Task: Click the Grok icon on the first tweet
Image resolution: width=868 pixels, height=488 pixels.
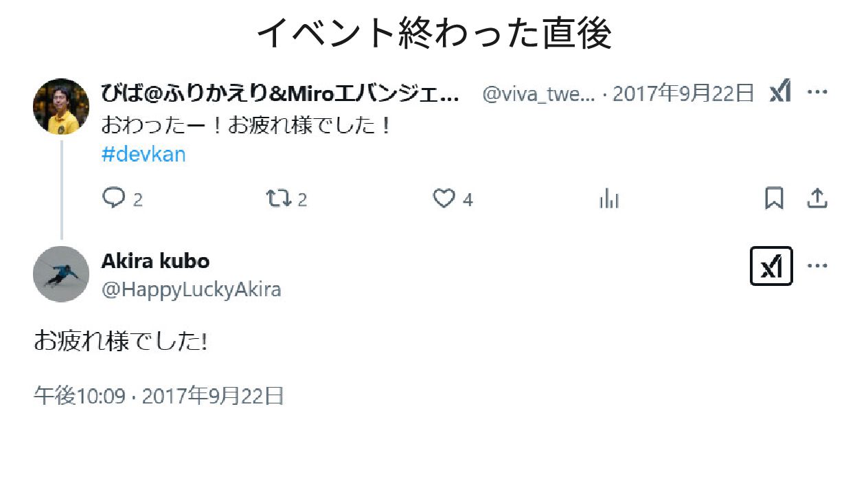Action: click(x=780, y=92)
